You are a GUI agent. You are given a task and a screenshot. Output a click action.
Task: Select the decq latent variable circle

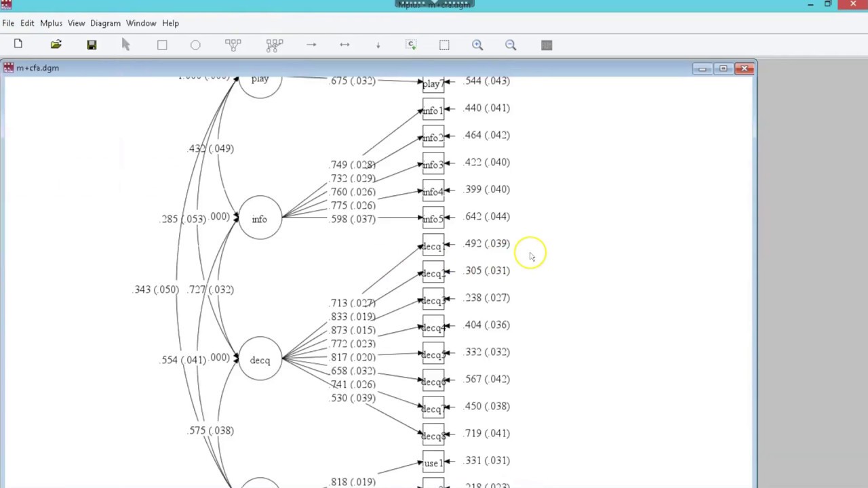click(x=260, y=359)
